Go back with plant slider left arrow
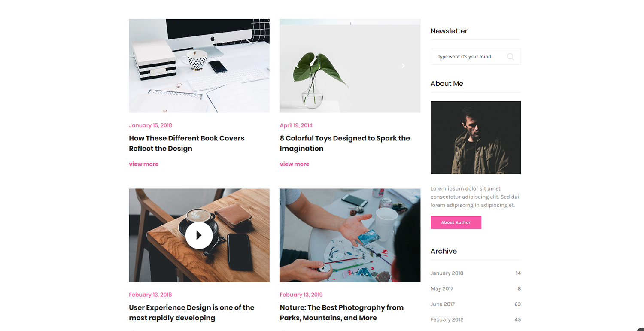This screenshot has height=331, width=644. click(x=297, y=66)
